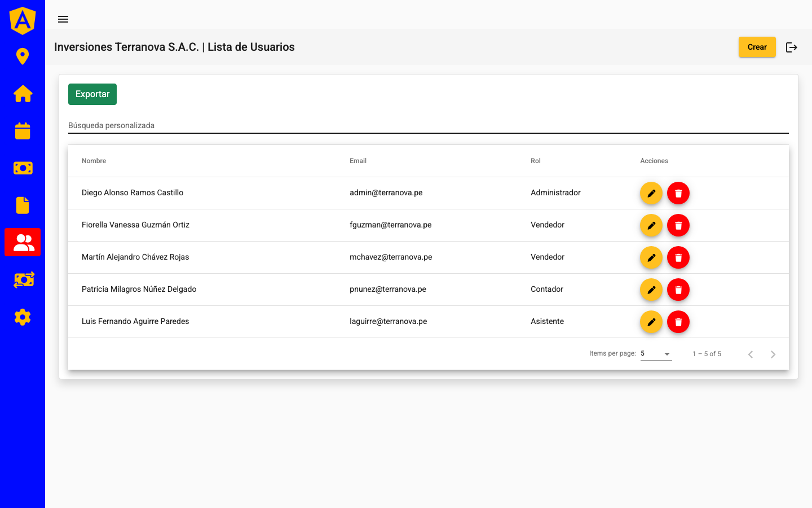812x508 pixels.
Task: Delete user Fiorella Vanessa Guzmán Ortiz
Action: pyautogui.click(x=678, y=226)
